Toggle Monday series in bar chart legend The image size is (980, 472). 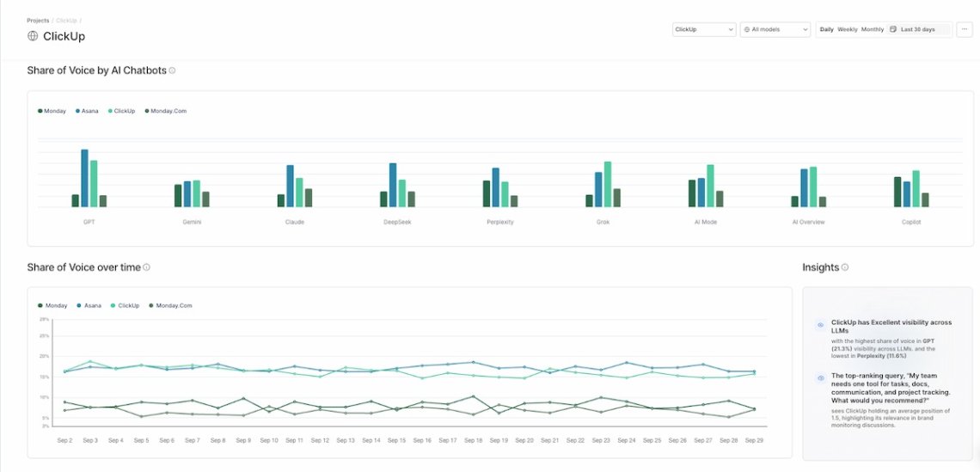pyautogui.click(x=52, y=111)
